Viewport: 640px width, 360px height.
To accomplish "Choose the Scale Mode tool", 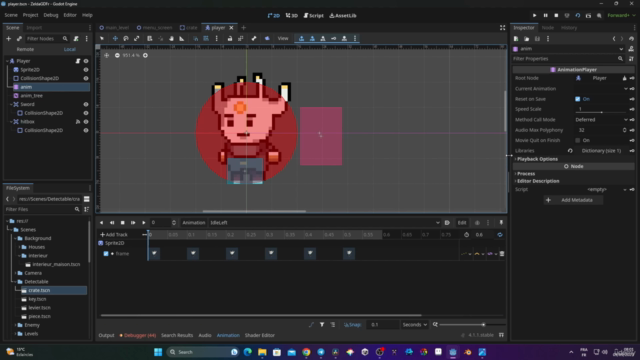I will click(x=137, y=38).
